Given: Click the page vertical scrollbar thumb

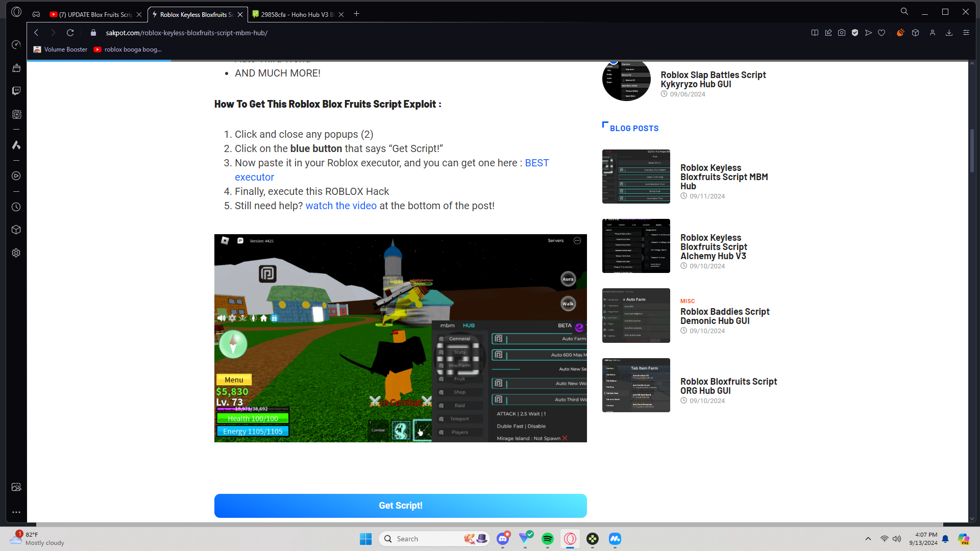Looking at the screenshot, I should point(972,151).
